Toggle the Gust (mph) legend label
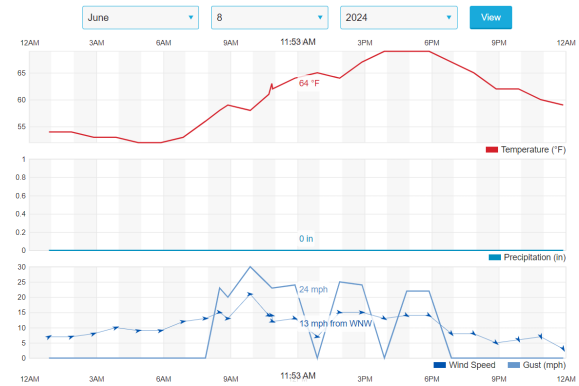Viewport: 579px width, 386px height. click(x=544, y=365)
